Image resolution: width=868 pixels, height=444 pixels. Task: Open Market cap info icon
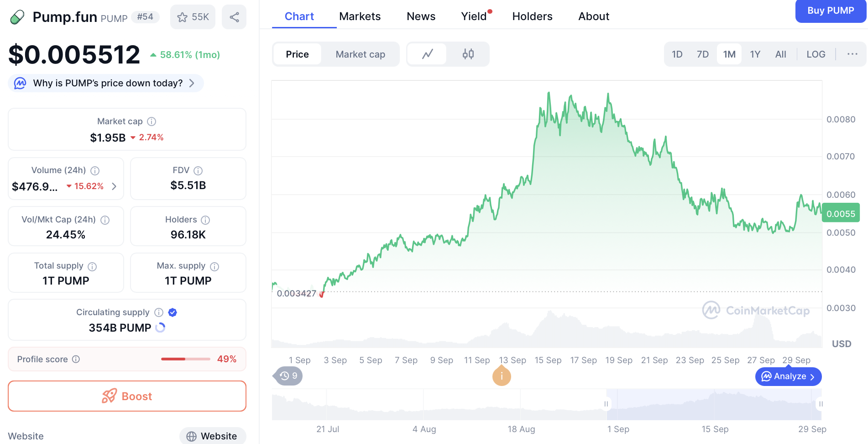152,122
